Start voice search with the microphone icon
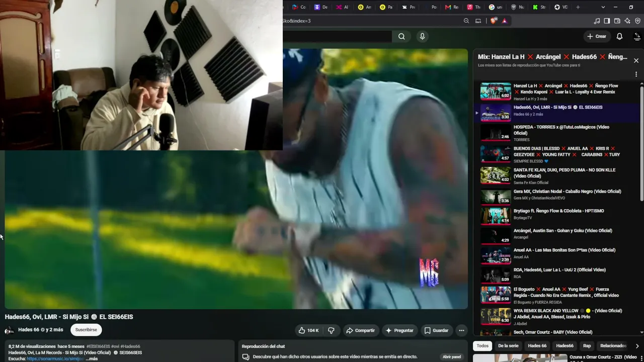The image size is (644, 362). point(422,36)
